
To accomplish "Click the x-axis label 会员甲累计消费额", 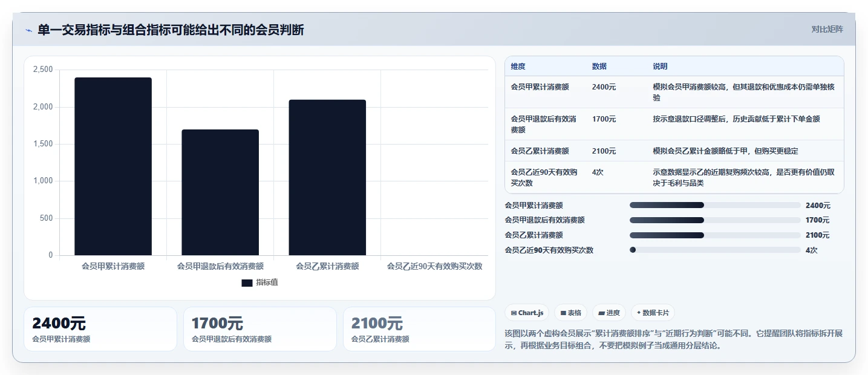I will (x=113, y=266).
